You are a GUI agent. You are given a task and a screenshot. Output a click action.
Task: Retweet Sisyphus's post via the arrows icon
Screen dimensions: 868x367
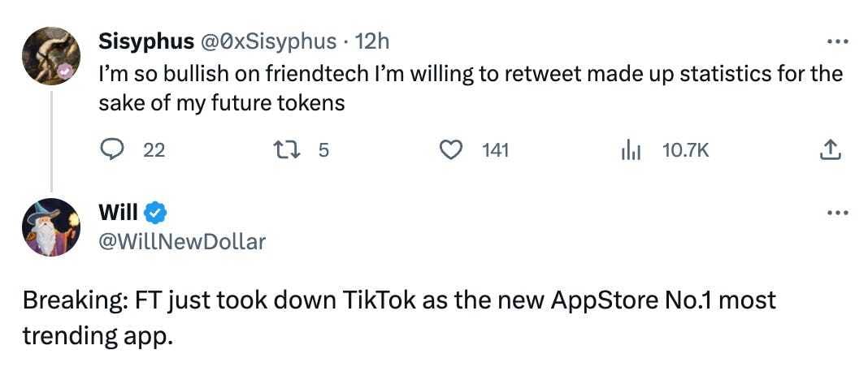288,149
